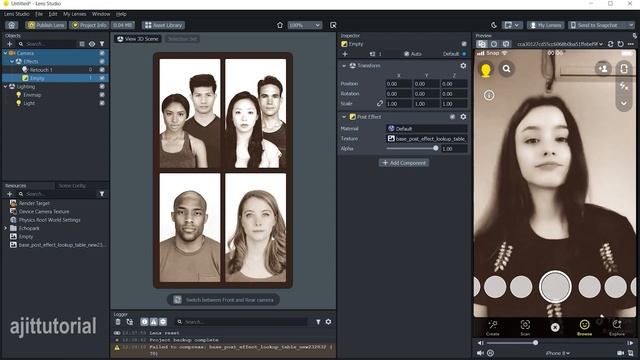
Task: Select the Envmap light object
Action: [32, 95]
